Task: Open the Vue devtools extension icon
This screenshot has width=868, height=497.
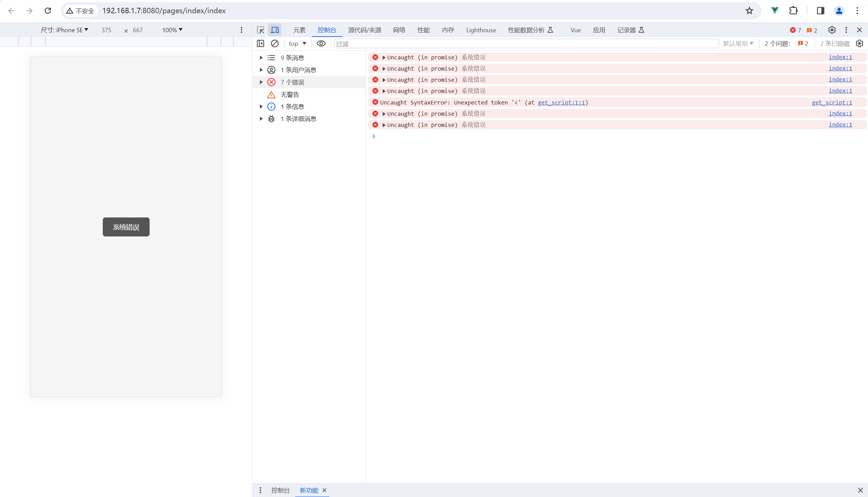Action: (x=775, y=11)
